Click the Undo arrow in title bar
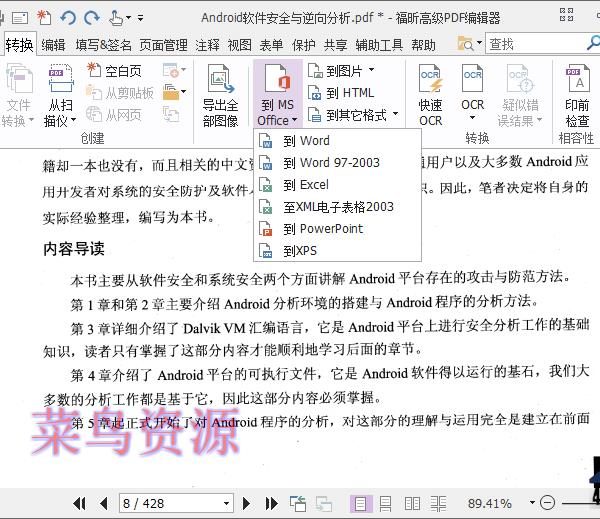Image resolution: width=600 pixels, height=519 pixels. pyautogui.click(x=69, y=16)
